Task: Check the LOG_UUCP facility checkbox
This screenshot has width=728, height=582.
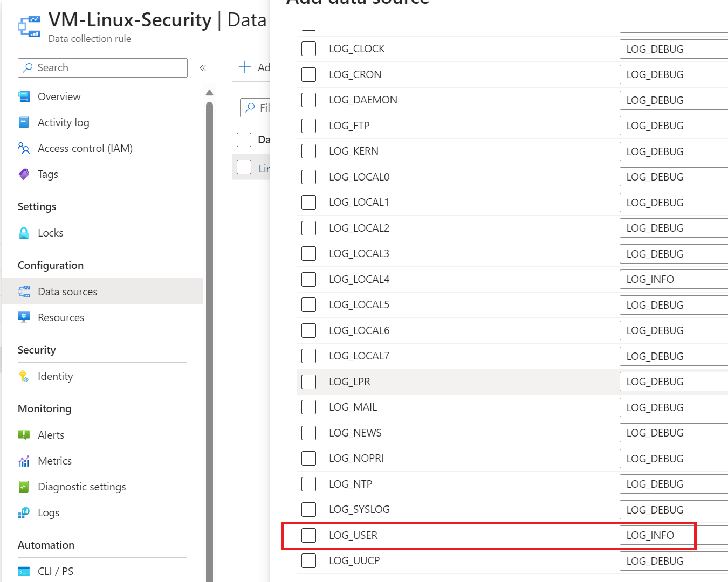Action: point(308,560)
